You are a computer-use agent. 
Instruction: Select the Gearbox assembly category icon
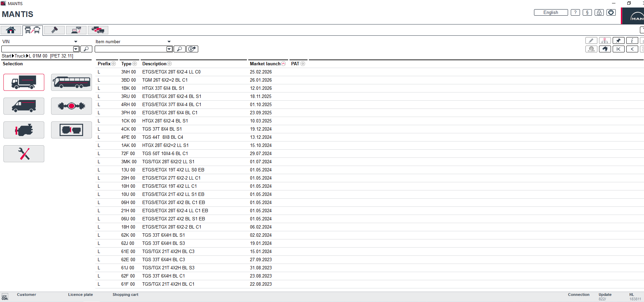tap(72, 130)
